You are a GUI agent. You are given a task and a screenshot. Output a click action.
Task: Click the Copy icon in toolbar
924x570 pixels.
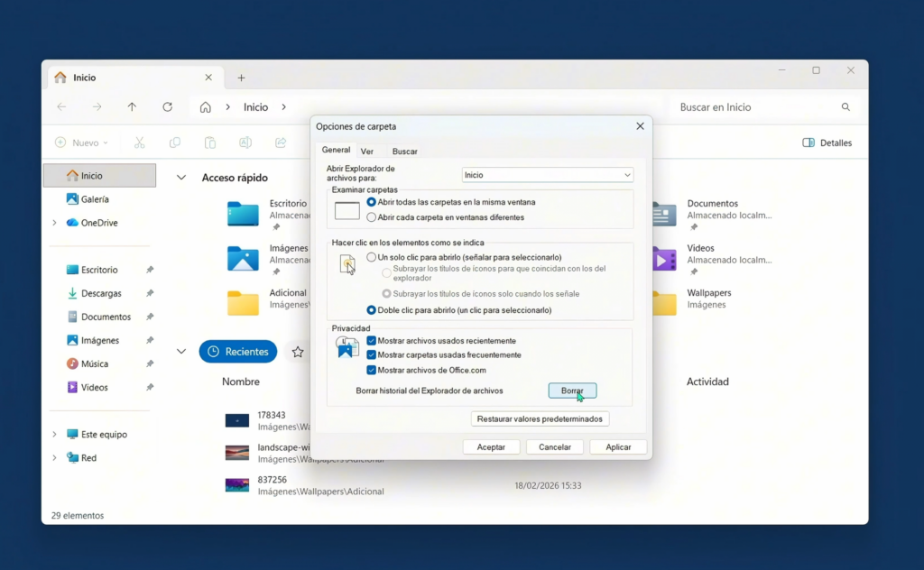[175, 142]
